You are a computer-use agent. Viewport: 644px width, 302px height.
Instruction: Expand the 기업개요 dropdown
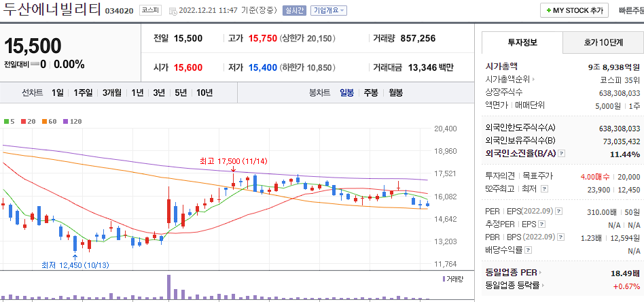(x=329, y=10)
